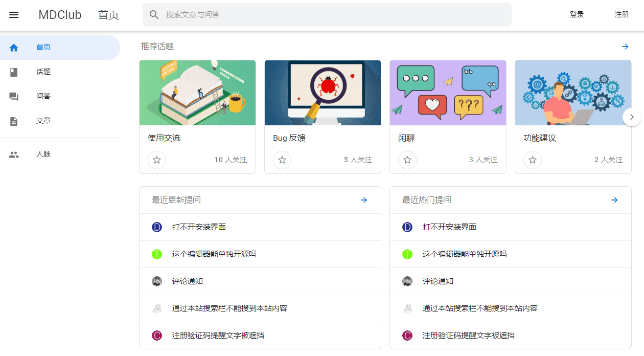The height and width of the screenshot is (356, 644).
Task: Star the 闲聊 topic card
Action: point(407,160)
